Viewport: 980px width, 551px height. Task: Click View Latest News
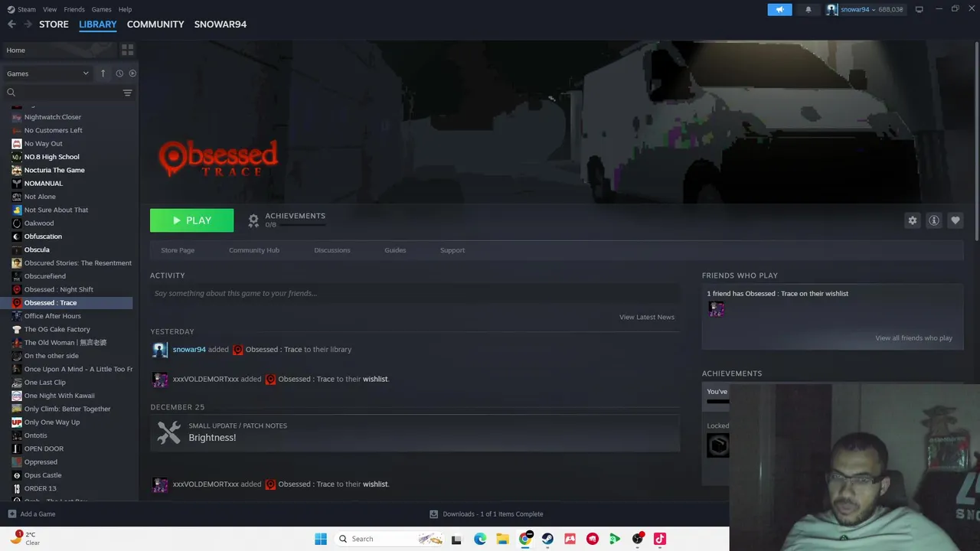point(647,317)
